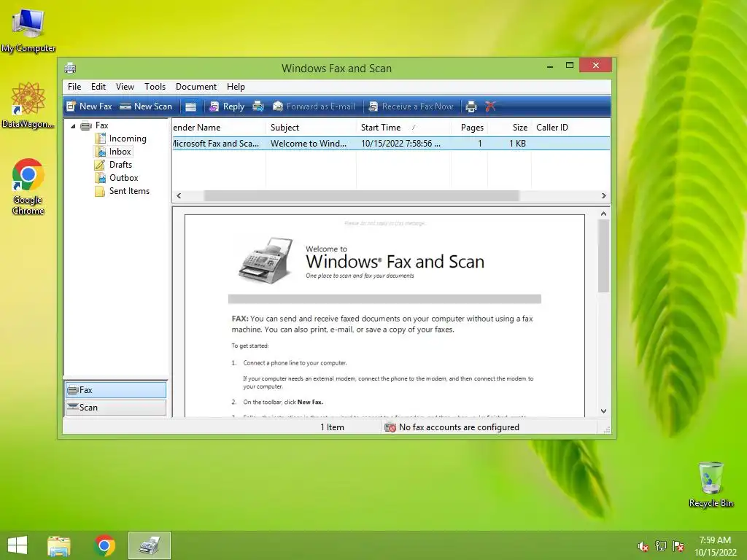
Task: Open File Explorer from taskbar
Action: pyautogui.click(x=59, y=545)
